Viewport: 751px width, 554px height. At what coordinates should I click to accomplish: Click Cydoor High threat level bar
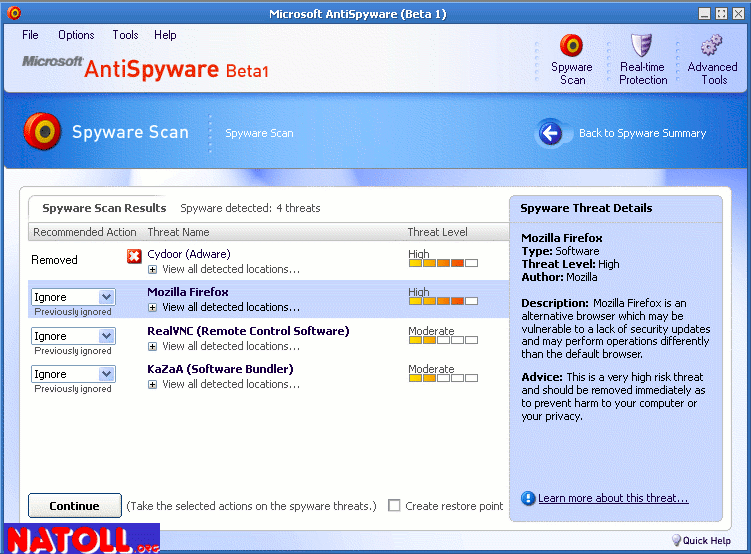click(443, 263)
